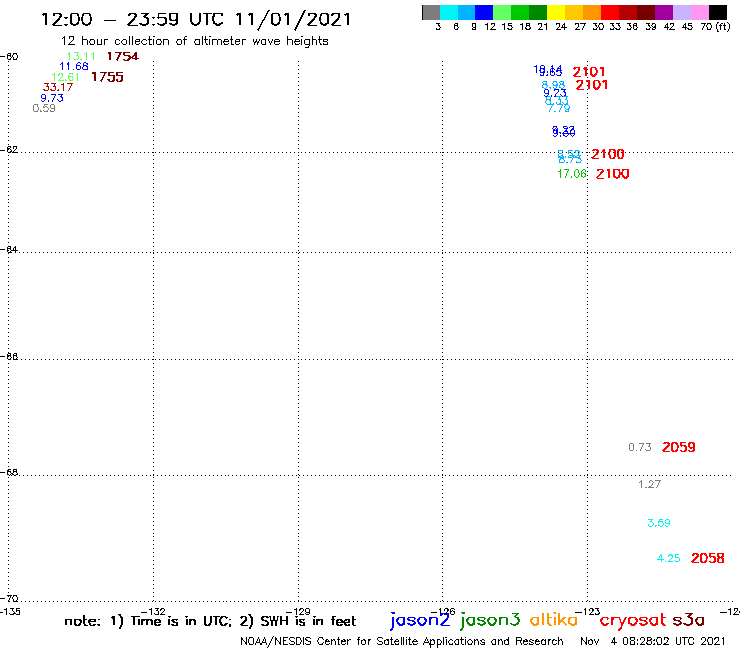
Task: Select the cyan swatch in the height legend
Action: (x=449, y=12)
